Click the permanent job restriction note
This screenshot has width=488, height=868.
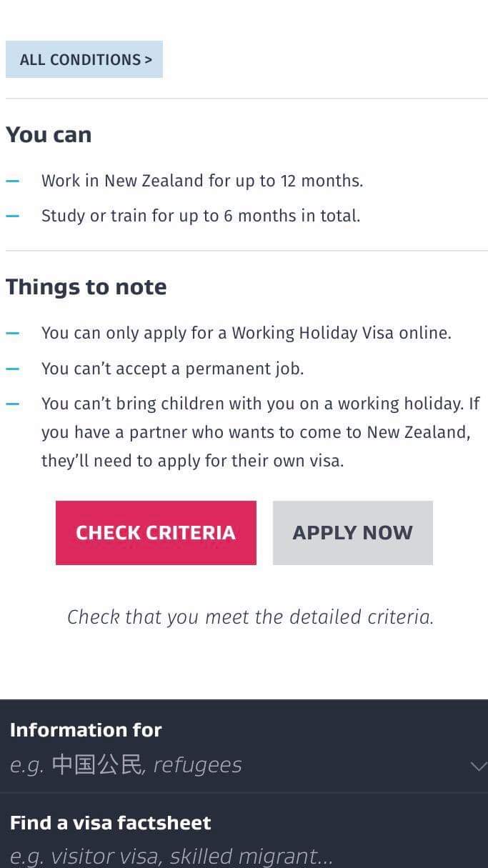coord(173,369)
